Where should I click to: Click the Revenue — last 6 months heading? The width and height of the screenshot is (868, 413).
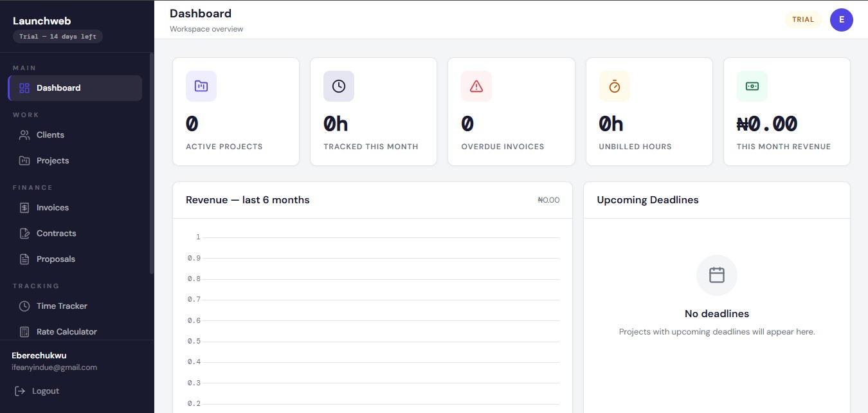click(248, 200)
